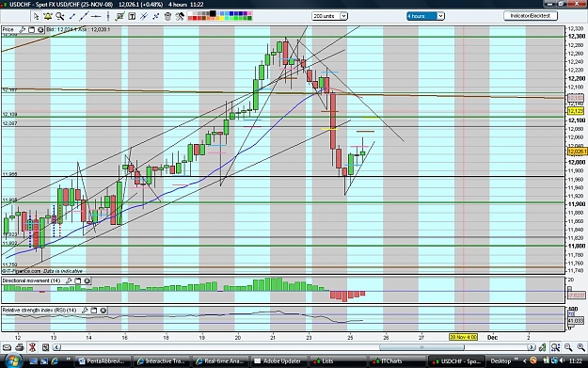Click the save disk icon beside scrollbar
The height and width of the screenshot is (368, 588).
(45, 347)
